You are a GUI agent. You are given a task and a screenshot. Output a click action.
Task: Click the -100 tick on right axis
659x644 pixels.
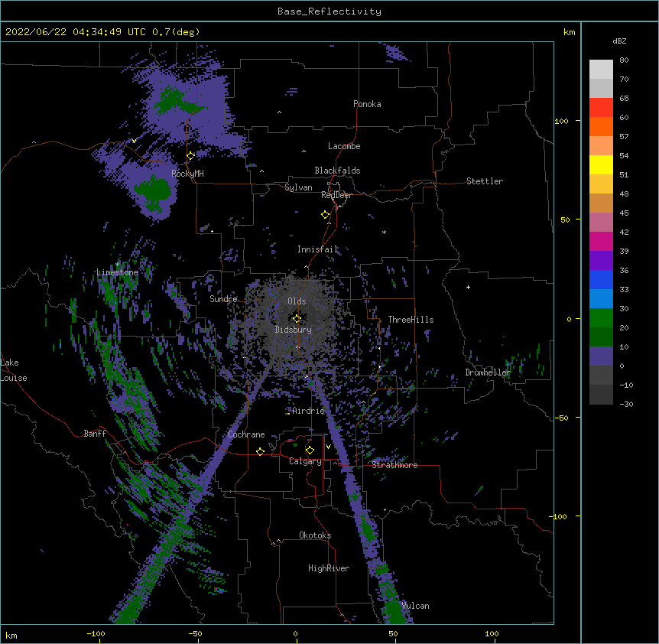tap(559, 516)
